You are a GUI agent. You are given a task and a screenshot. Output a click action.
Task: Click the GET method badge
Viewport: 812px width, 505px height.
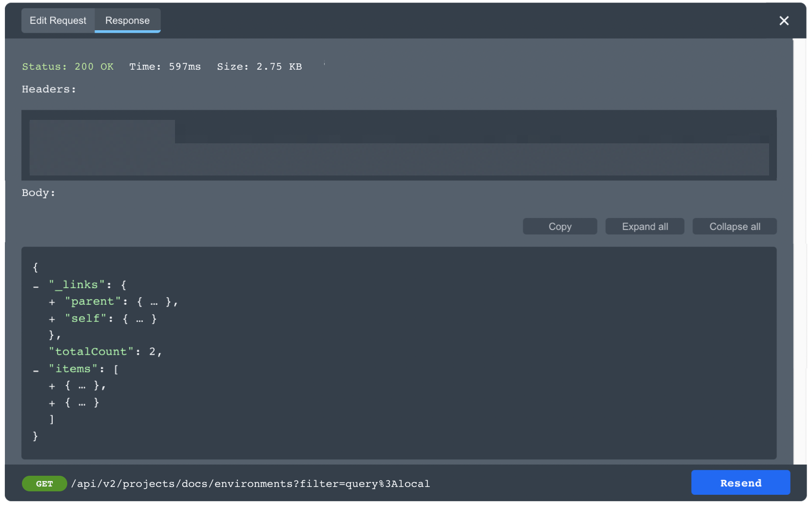click(x=44, y=484)
